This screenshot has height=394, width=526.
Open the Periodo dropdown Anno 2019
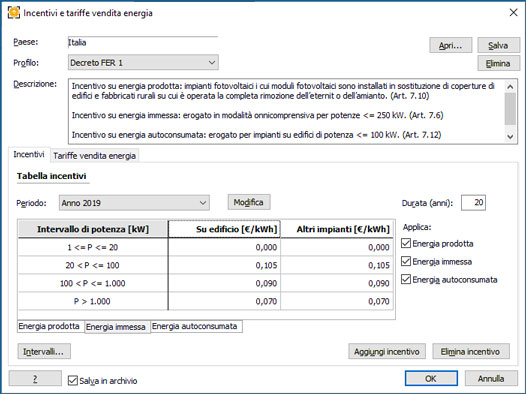point(134,203)
